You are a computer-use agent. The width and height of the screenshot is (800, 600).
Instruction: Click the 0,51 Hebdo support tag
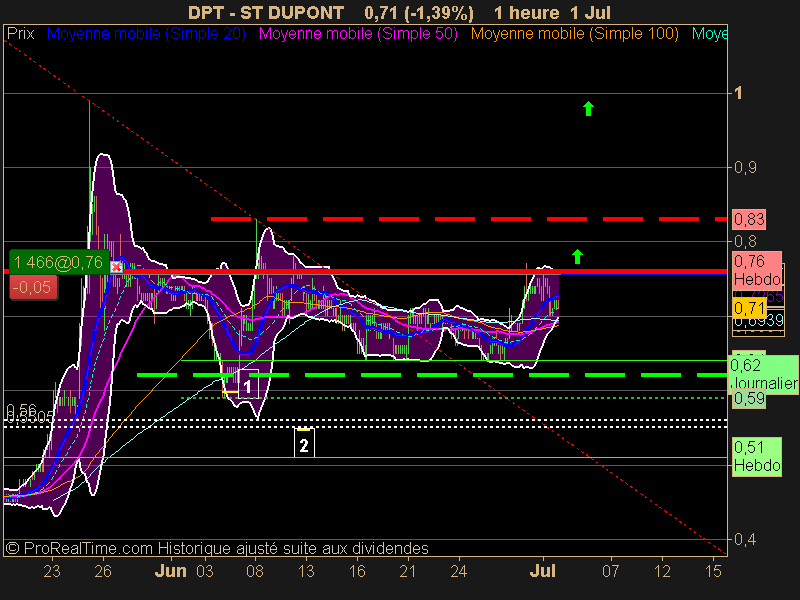pos(757,457)
